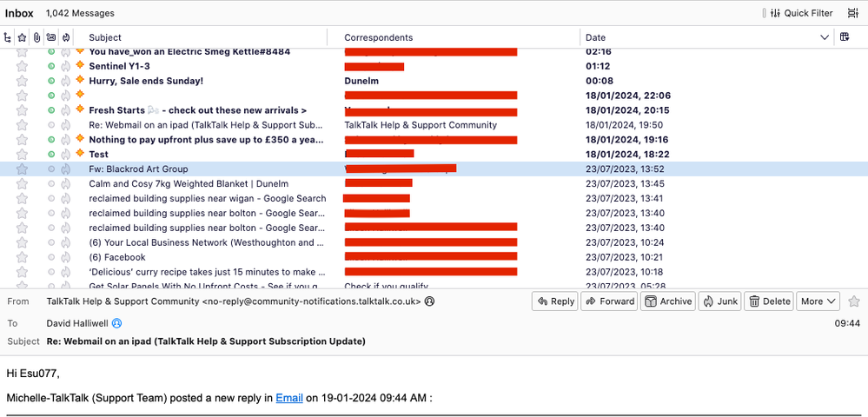
Task: Expand the More actions dropdown
Action: pyautogui.click(x=818, y=301)
